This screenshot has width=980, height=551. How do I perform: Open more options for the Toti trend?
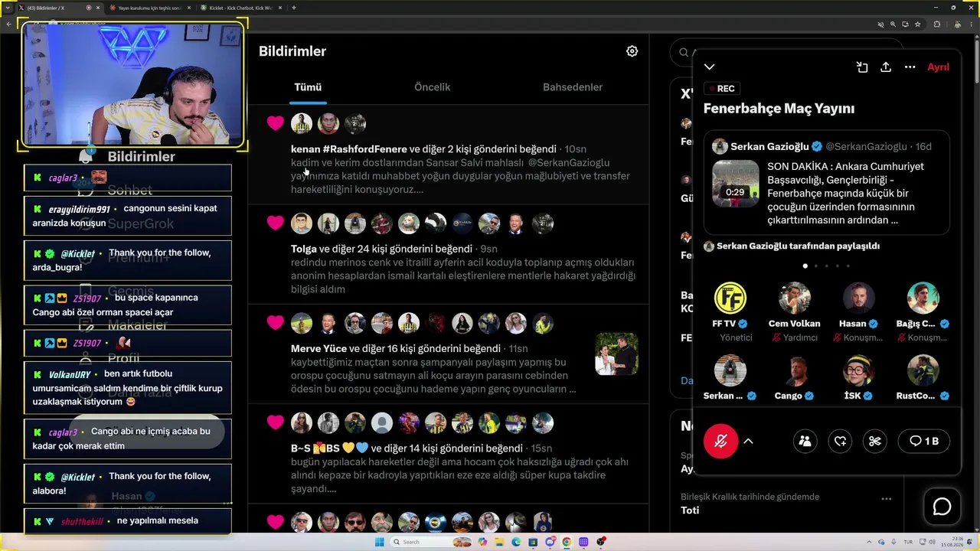click(886, 499)
